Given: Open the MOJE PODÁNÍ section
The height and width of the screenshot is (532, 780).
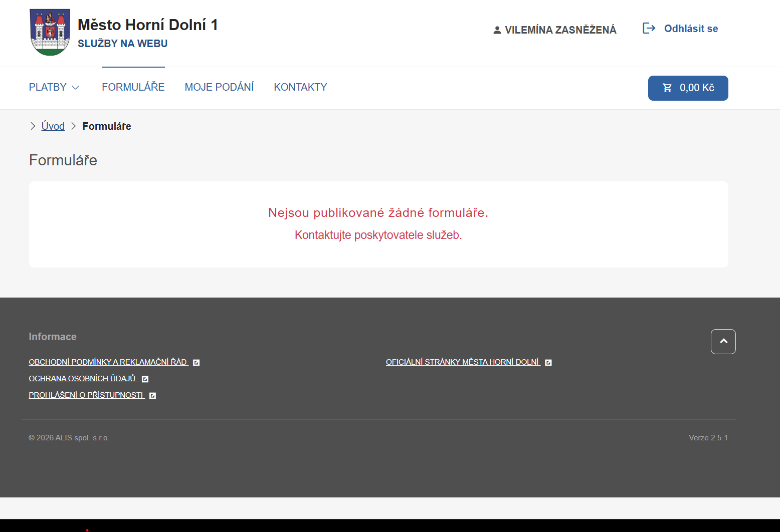Looking at the screenshot, I should 219,87.
